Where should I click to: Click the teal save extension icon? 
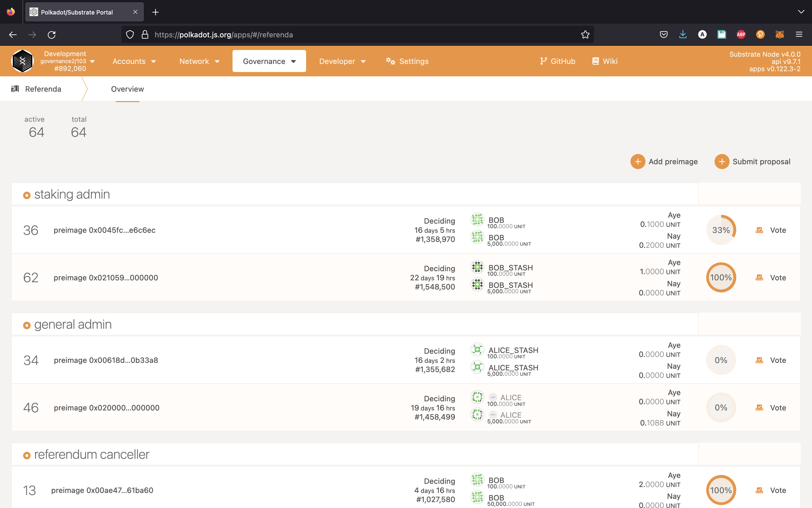point(722,34)
